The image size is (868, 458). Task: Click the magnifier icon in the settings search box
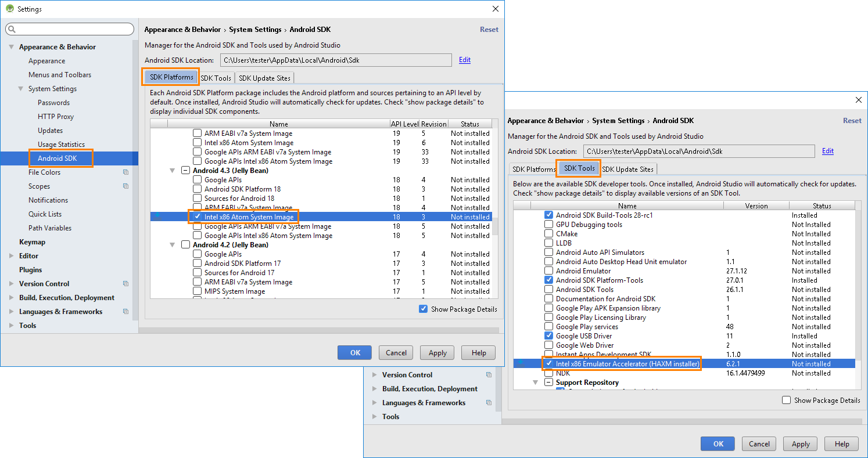pyautogui.click(x=13, y=29)
